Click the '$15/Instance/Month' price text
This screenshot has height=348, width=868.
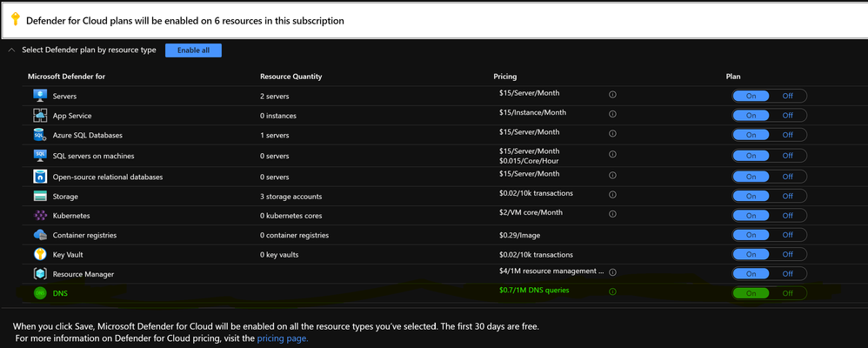click(532, 112)
